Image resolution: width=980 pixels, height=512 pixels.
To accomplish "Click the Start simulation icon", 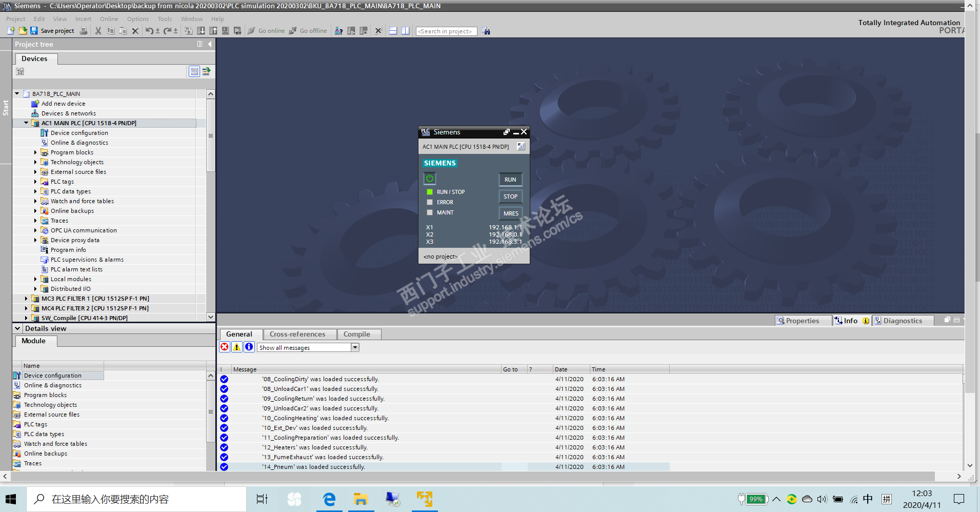I will [226, 31].
